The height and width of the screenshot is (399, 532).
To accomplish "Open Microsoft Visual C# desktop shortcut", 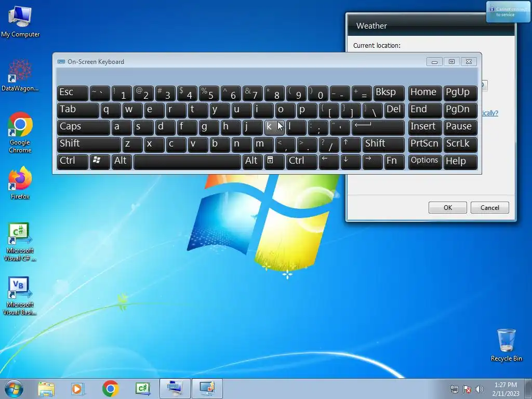I will pos(20,242).
